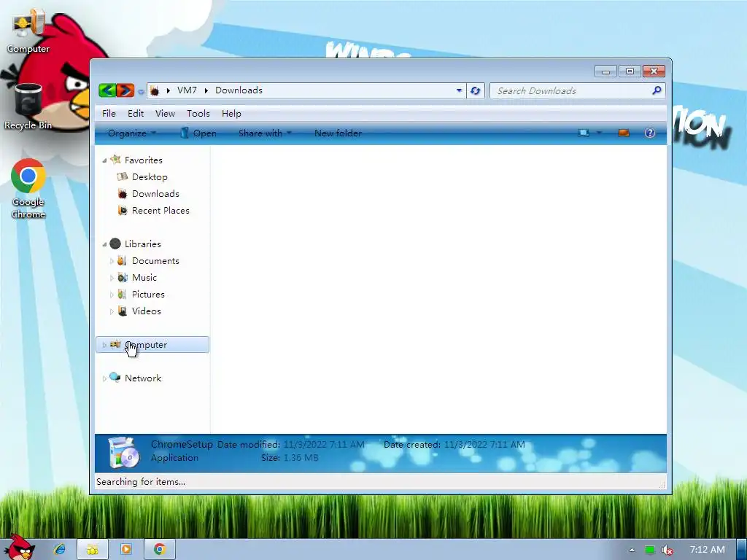
Task: Select Downloads in the address path
Action: 239,90
